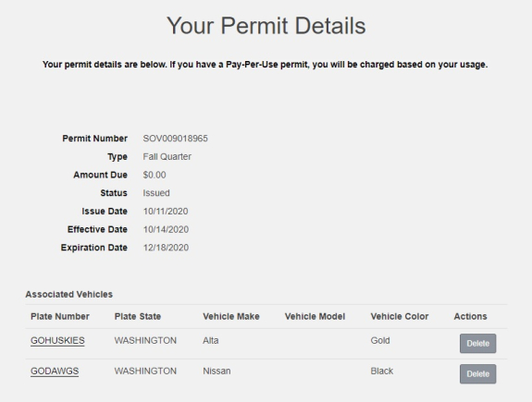Click the Your Permit Details title
The width and height of the screenshot is (532, 402).
[x=266, y=26]
